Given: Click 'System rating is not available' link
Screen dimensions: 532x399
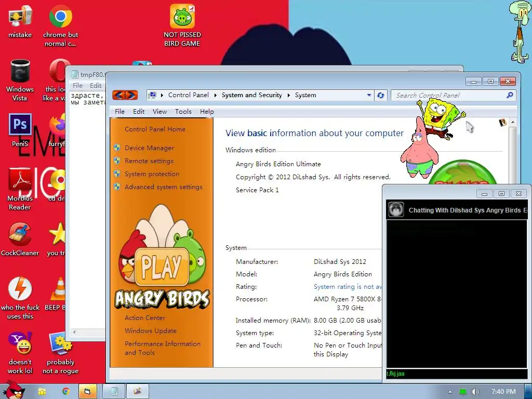Looking at the screenshot, I should coord(348,287).
